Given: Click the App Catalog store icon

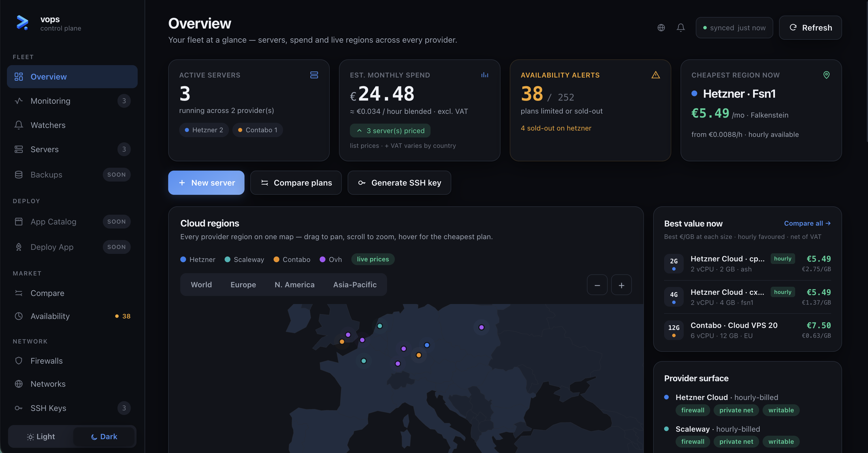Looking at the screenshot, I should point(19,221).
